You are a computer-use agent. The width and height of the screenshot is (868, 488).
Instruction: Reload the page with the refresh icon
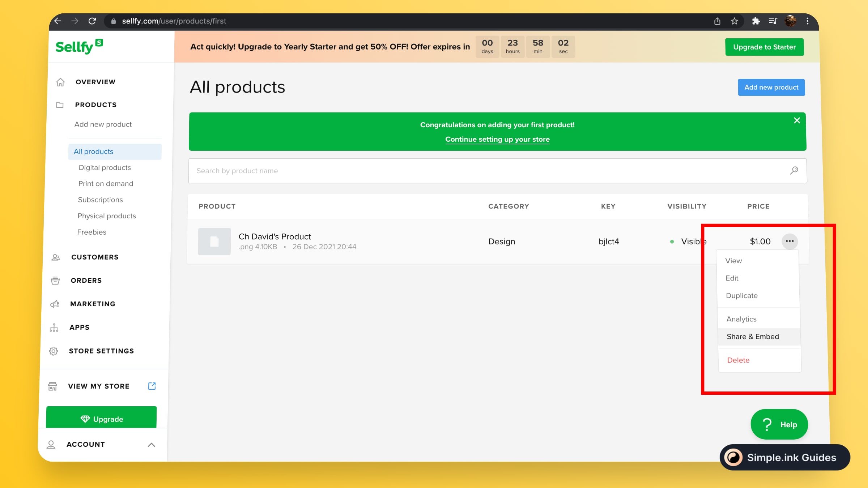tap(92, 21)
